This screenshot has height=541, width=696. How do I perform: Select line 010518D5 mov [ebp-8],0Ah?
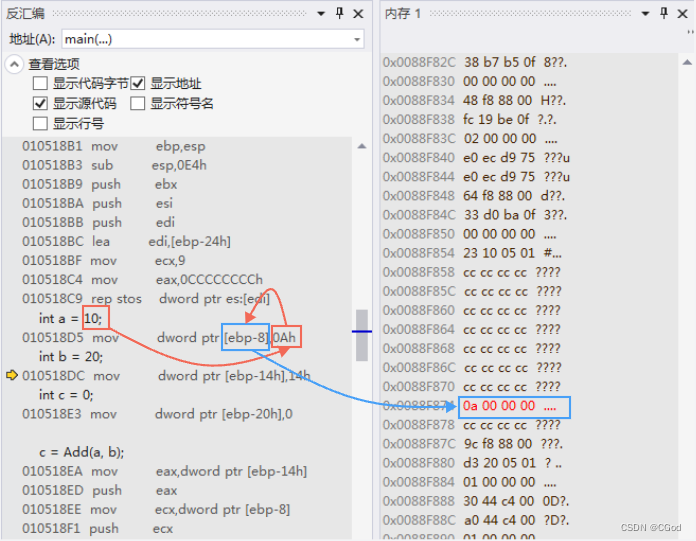pos(159,338)
